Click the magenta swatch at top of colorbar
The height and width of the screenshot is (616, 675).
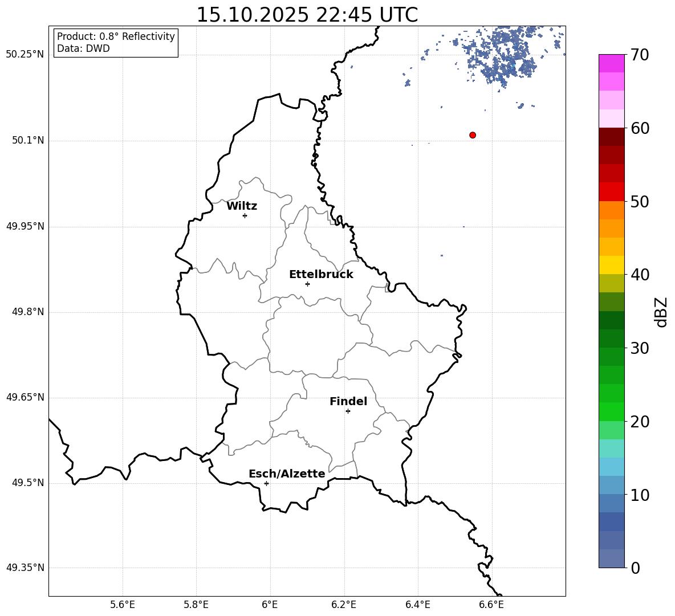point(611,63)
